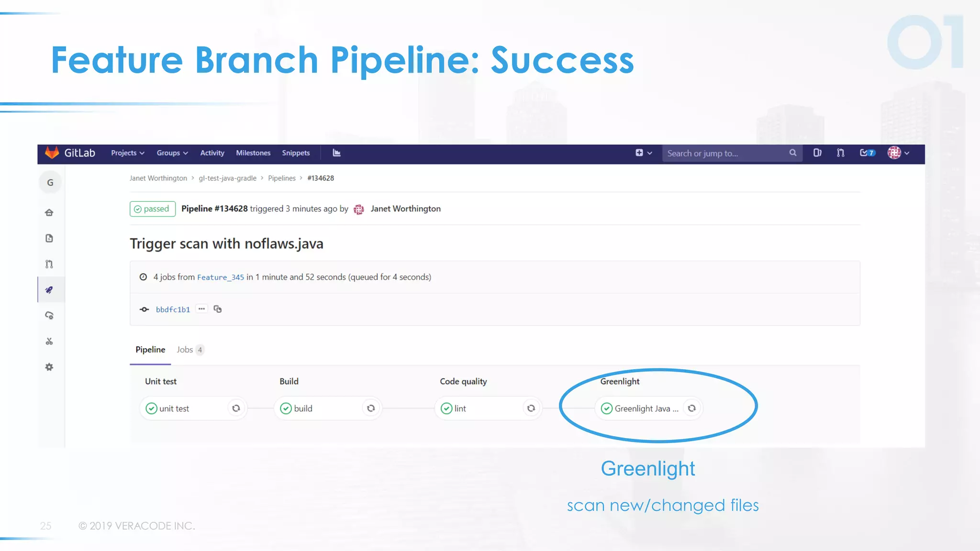
Task: Open the Snippets scissors icon in sidebar
Action: tap(49, 342)
